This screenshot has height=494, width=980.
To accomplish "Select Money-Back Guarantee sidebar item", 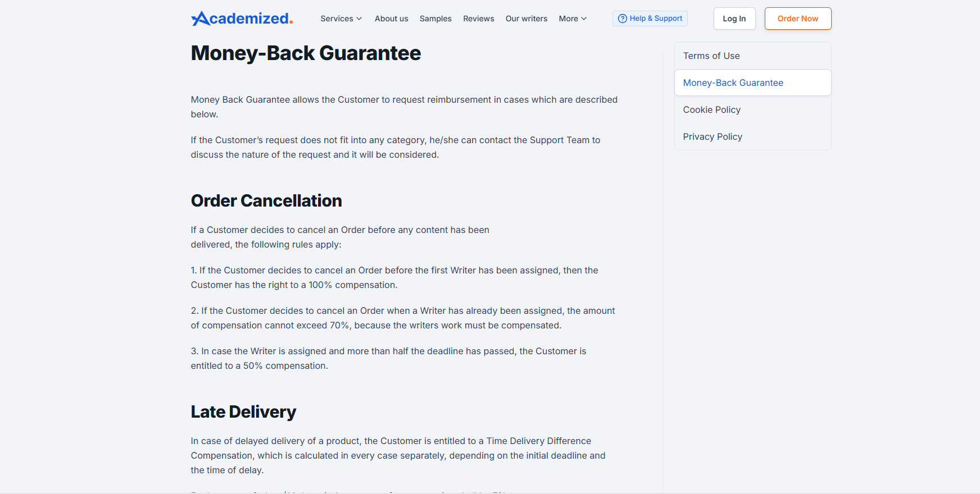I will (x=733, y=83).
